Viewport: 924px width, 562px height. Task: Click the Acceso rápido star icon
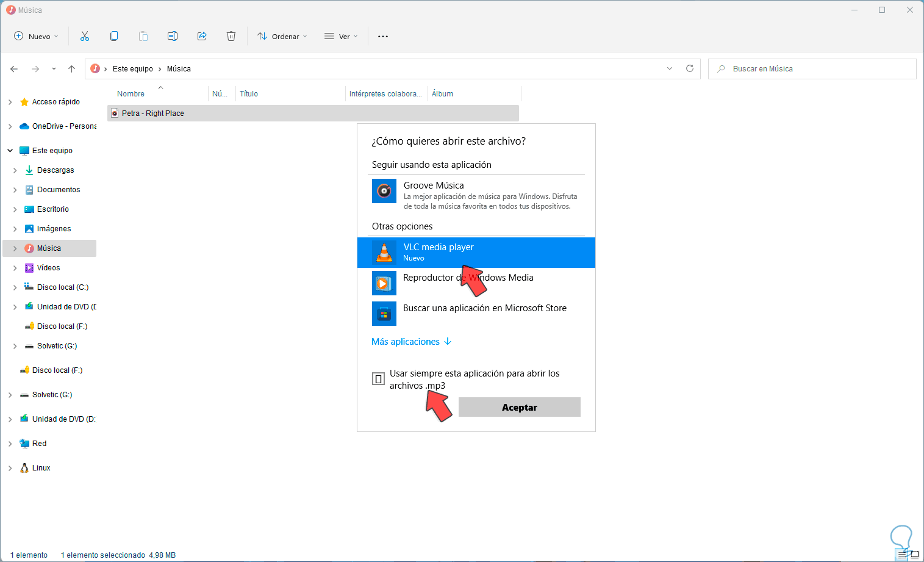point(24,102)
